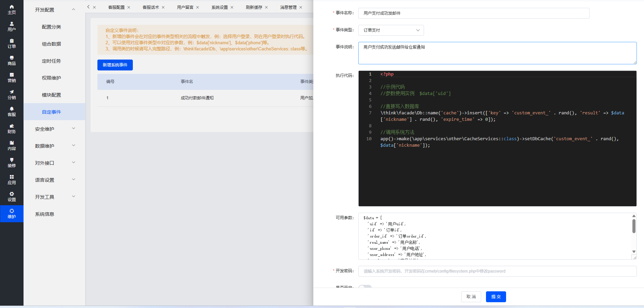Click the 客服 customer service icon
Screen dimensions: 644x308
point(12,111)
